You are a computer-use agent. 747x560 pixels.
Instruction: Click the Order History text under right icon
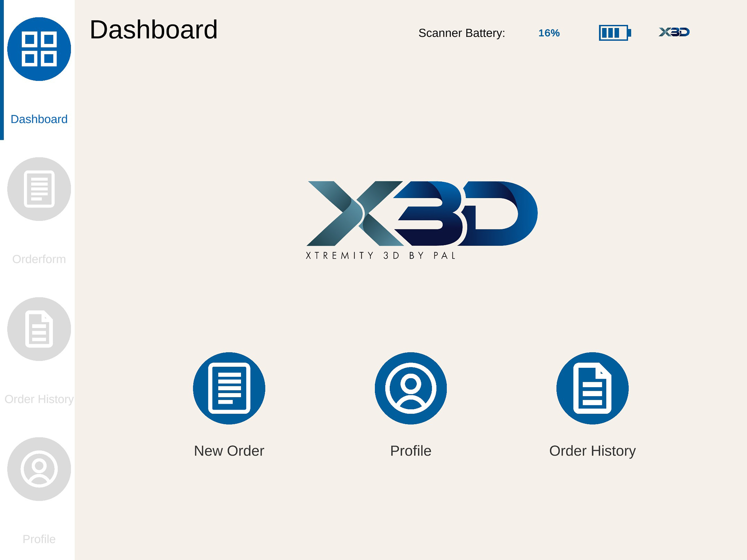pos(592,451)
